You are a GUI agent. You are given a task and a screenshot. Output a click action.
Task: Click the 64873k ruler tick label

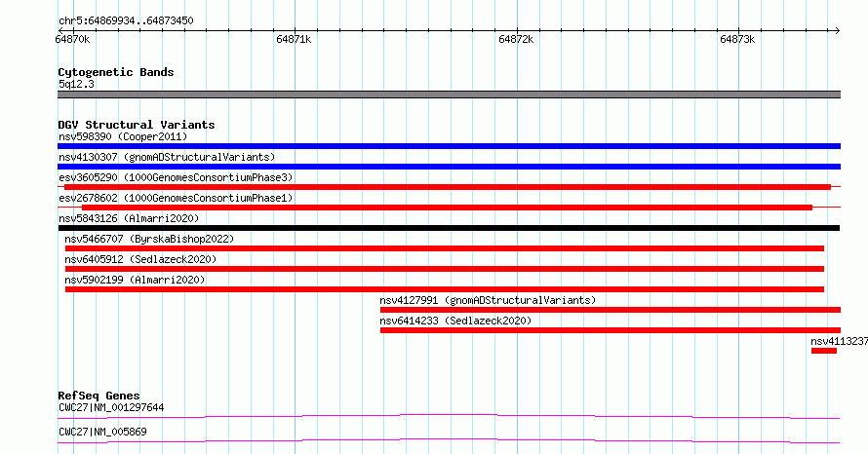tap(737, 39)
